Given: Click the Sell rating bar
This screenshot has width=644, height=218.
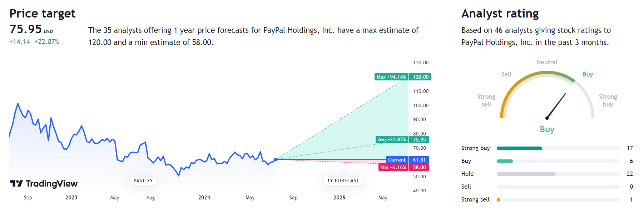Looking at the screenshot, I should tap(558, 187).
